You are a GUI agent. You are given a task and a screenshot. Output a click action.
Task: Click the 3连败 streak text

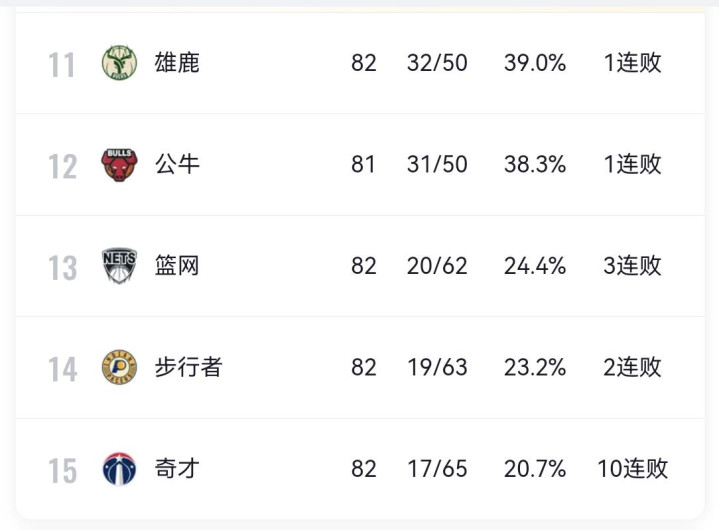[x=632, y=266]
